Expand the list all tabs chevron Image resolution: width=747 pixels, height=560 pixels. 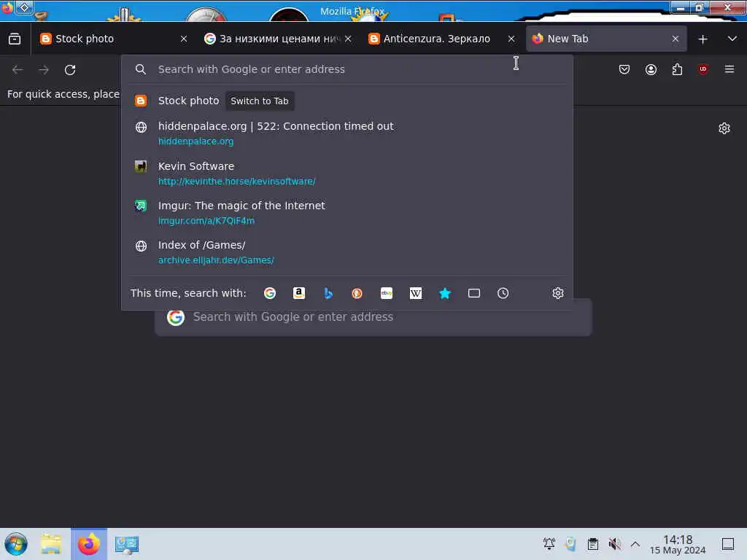732,39
